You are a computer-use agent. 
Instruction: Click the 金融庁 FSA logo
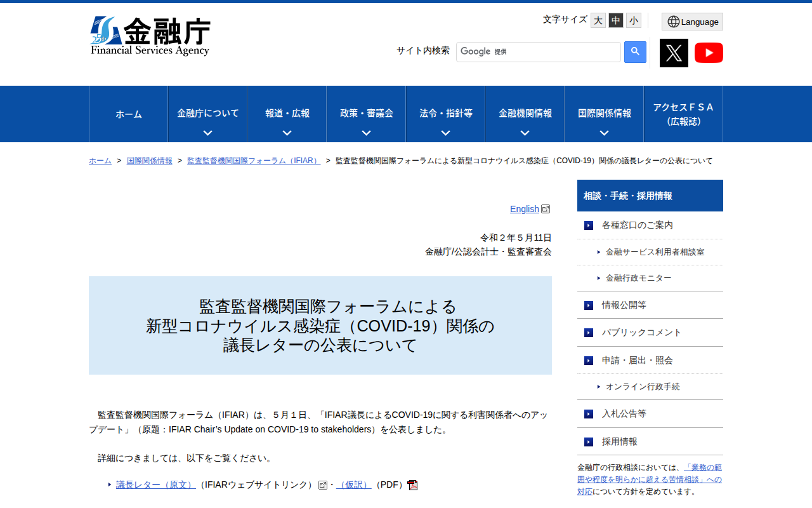point(150,36)
